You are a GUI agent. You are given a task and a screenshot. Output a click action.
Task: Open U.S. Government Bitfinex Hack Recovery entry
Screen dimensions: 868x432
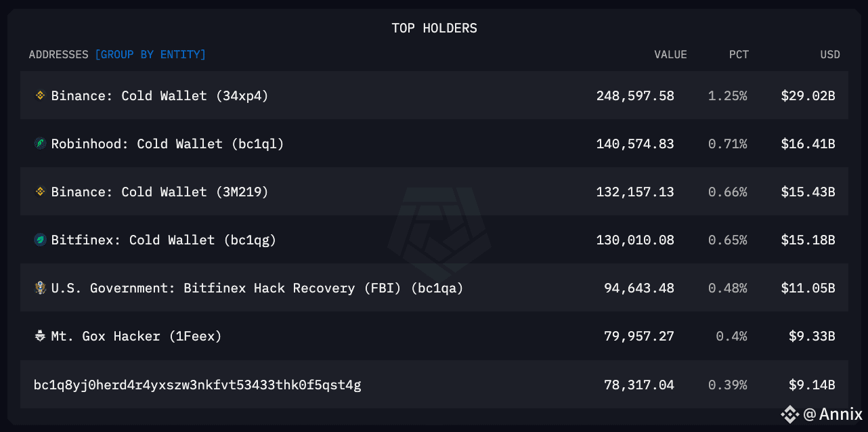tap(257, 288)
